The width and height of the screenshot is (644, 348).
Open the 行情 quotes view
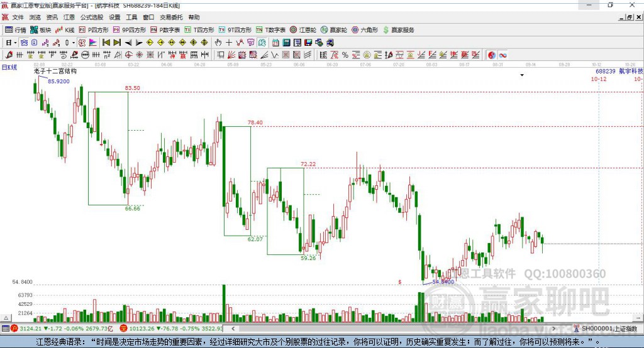tap(16, 30)
